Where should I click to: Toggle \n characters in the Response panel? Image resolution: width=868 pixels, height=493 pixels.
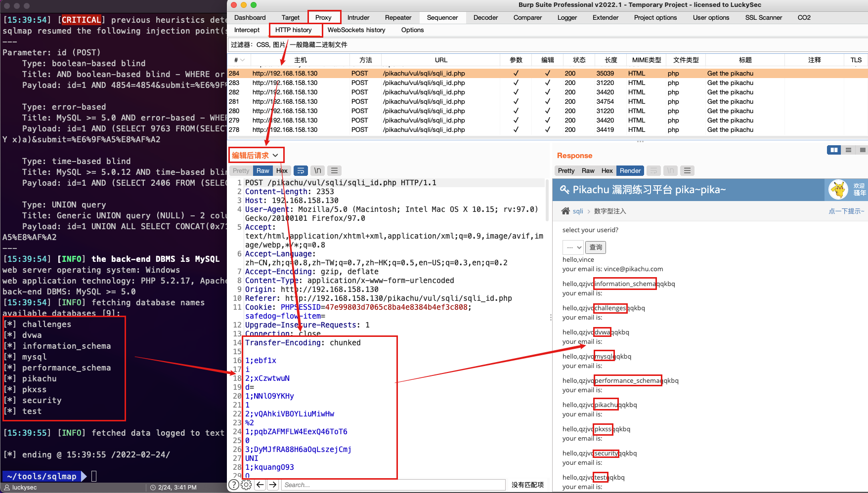pos(670,170)
